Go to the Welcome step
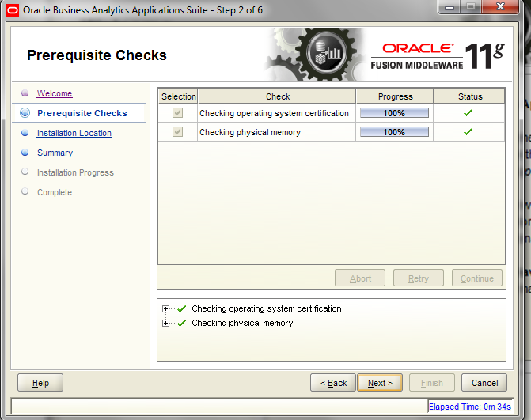 coord(55,93)
